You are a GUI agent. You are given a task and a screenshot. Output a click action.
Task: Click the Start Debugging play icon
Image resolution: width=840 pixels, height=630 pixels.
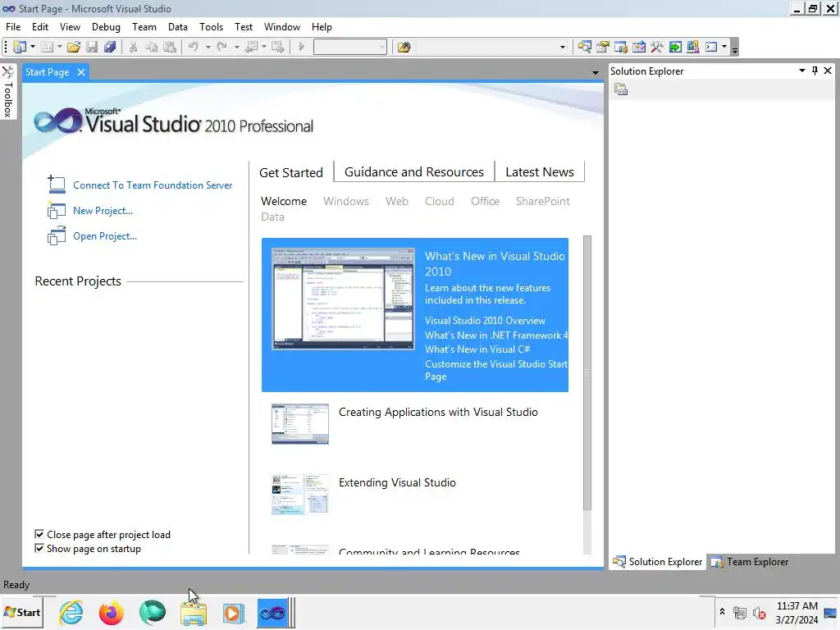pyautogui.click(x=302, y=47)
